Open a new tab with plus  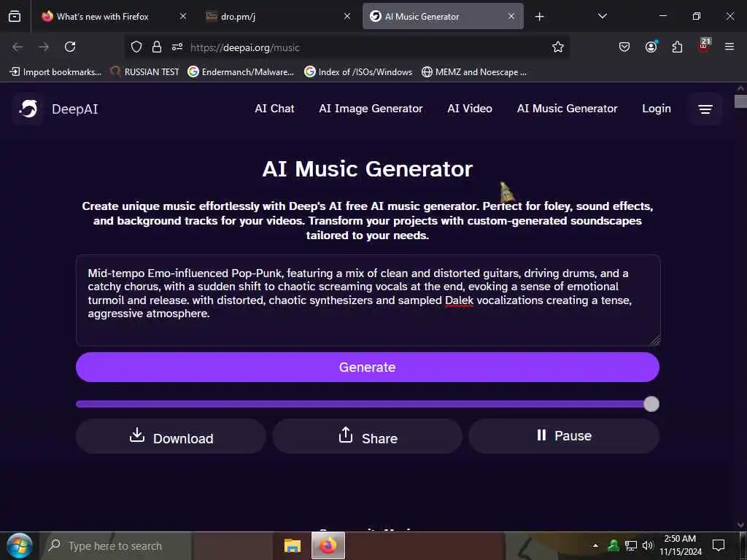pos(539,17)
